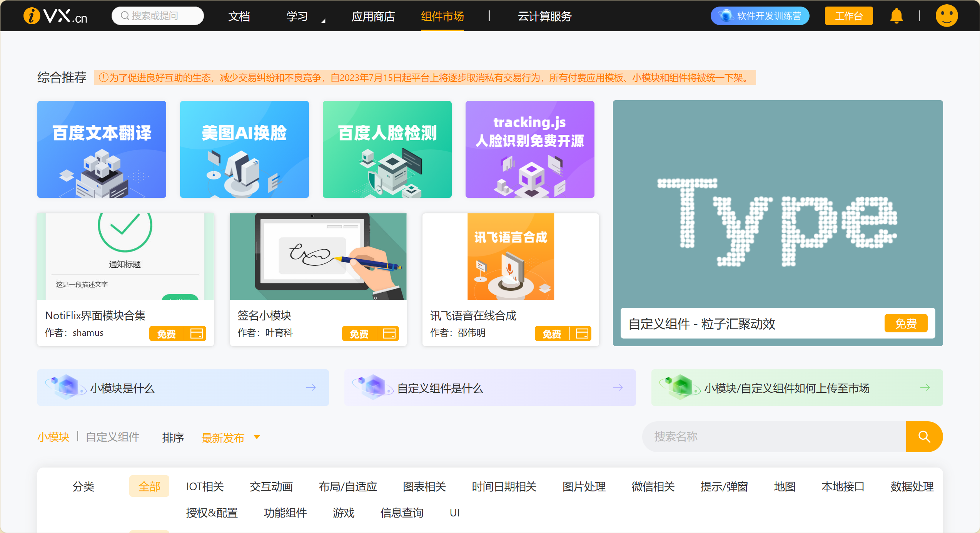Screen dimensions: 980x533
Task: Click the arrow on 小模块是什么 banner
Action: [311, 388]
